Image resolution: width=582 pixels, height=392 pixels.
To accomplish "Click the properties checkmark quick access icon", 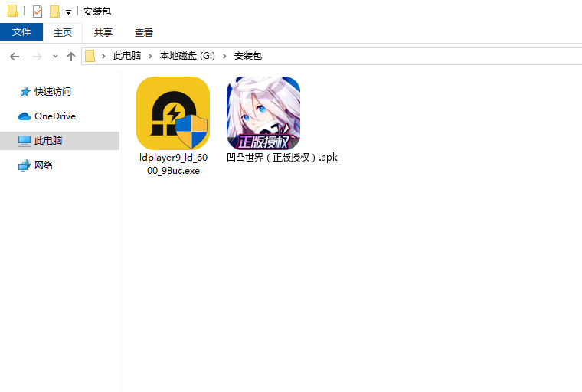I will [37, 11].
